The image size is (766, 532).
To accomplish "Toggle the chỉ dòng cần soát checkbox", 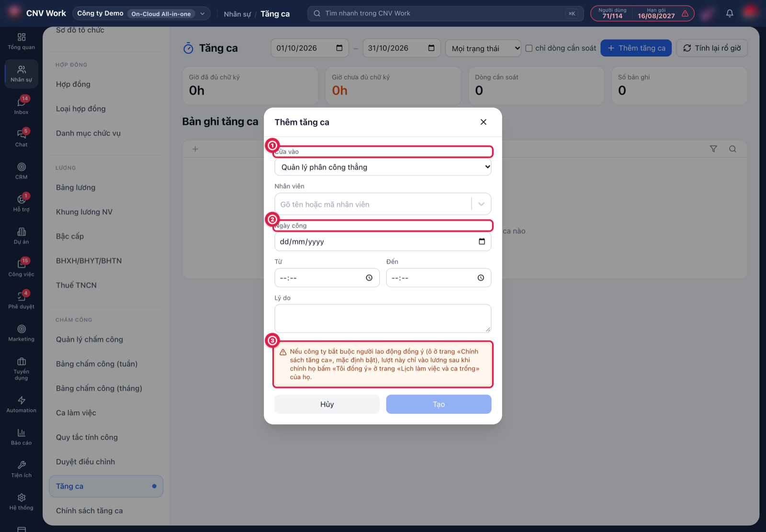I will (529, 48).
